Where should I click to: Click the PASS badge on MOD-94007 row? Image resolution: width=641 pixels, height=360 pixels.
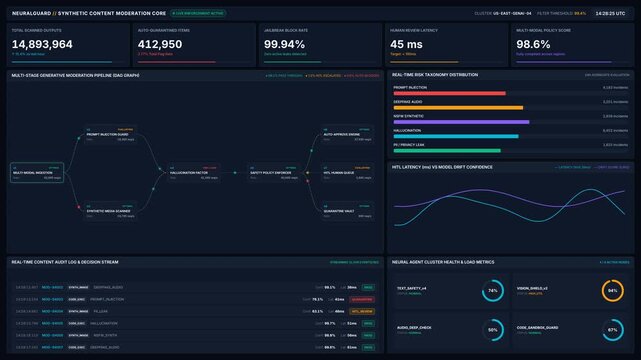click(368, 347)
